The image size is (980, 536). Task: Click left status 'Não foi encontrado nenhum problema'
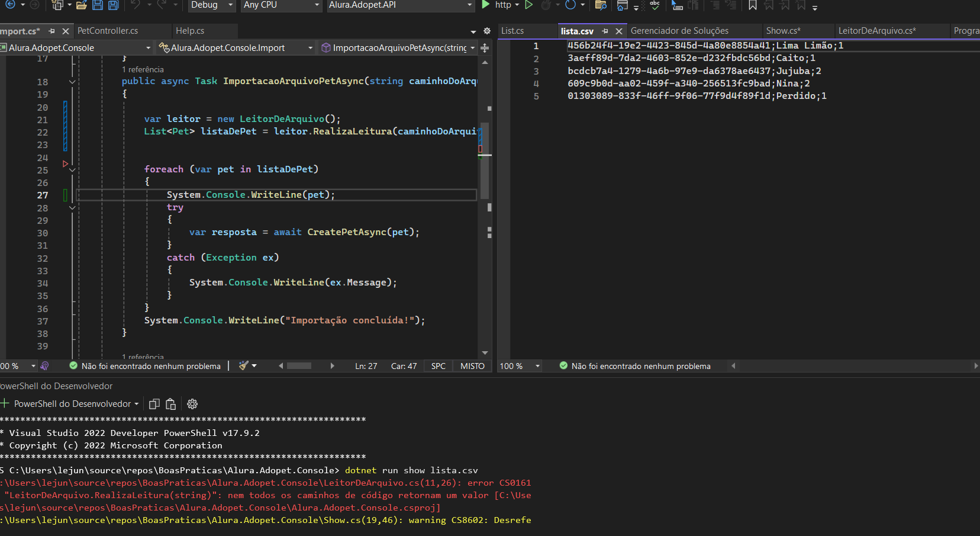point(151,366)
